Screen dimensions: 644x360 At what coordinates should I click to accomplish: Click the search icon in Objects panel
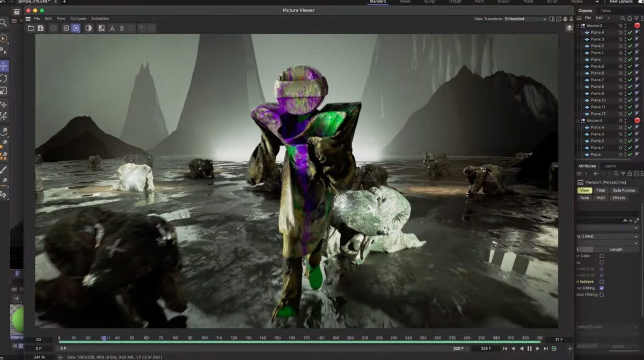[623, 18]
